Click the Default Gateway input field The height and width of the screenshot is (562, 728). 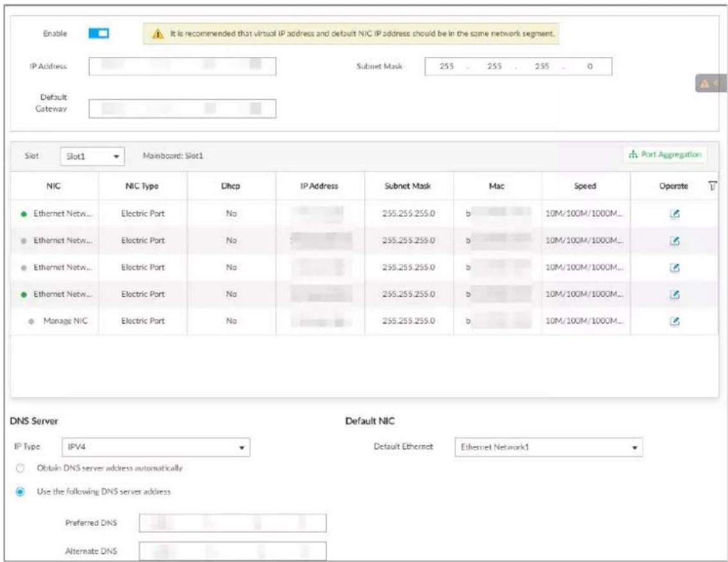pyautogui.click(x=182, y=108)
